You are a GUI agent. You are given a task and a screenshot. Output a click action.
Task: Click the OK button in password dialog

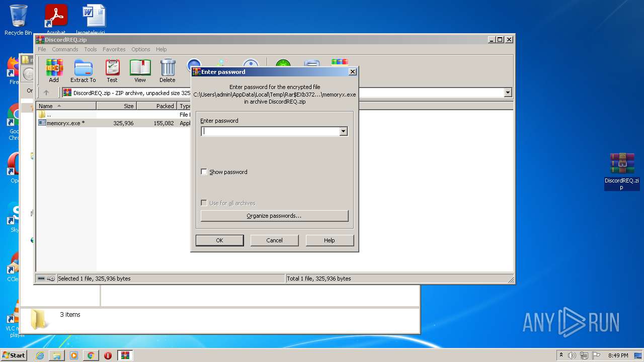click(219, 240)
